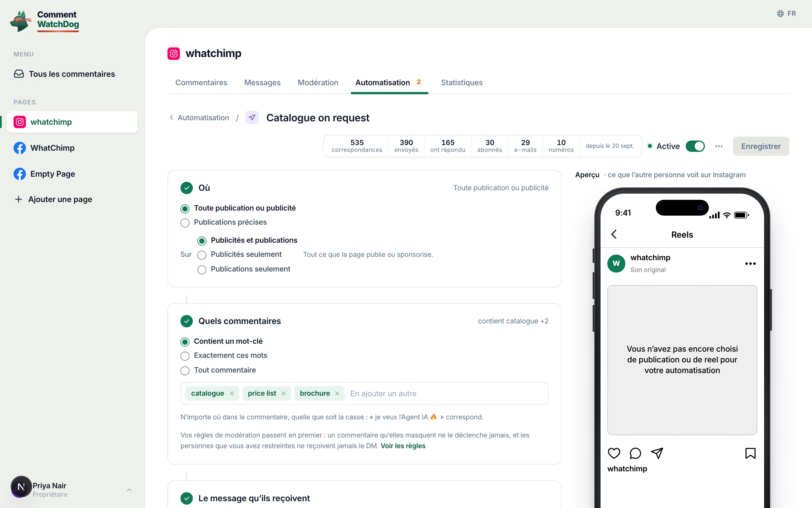Click the Instagram icon in the page header
812x508 pixels.
point(173,53)
